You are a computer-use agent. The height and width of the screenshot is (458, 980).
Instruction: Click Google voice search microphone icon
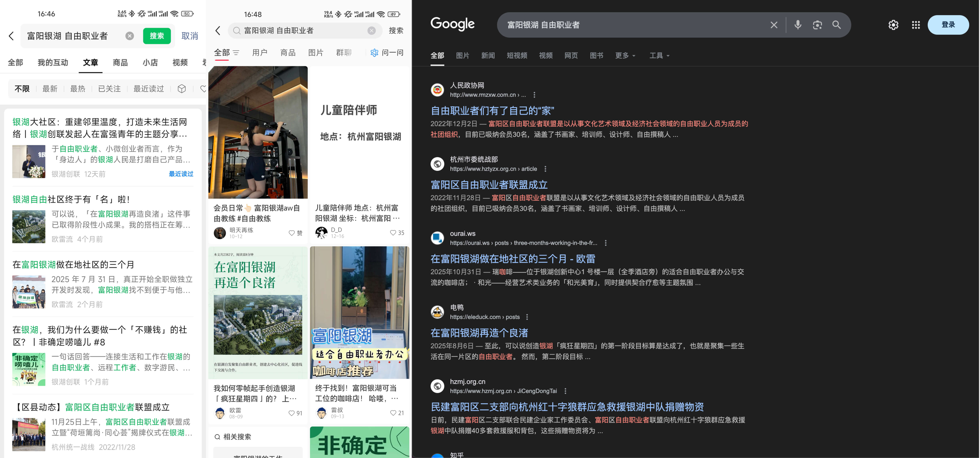click(x=798, y=25)
